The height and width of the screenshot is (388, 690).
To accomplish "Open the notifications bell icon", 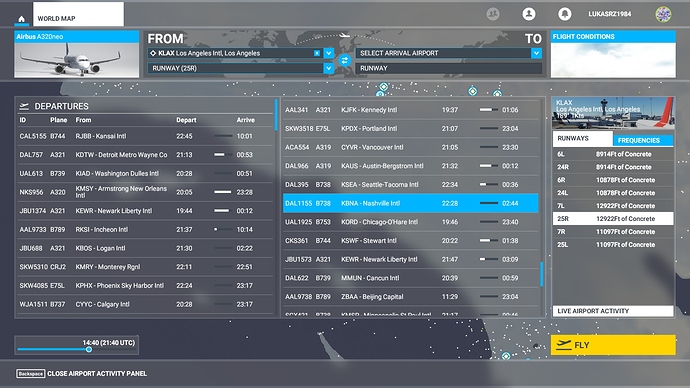I will click(x=565, y=14).
